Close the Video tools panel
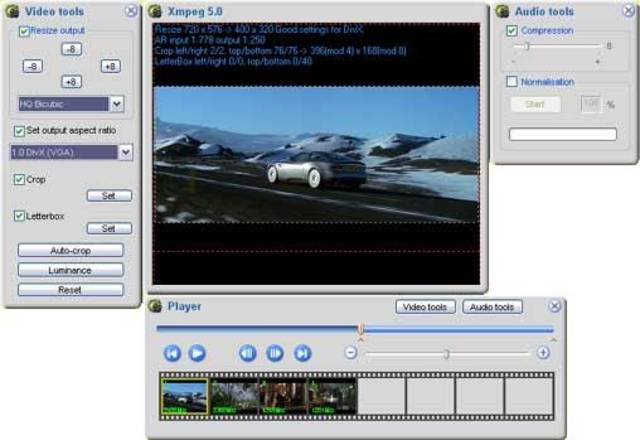This screenshot has height=440, width=640. pyautogui.click(x=131, y=11)
